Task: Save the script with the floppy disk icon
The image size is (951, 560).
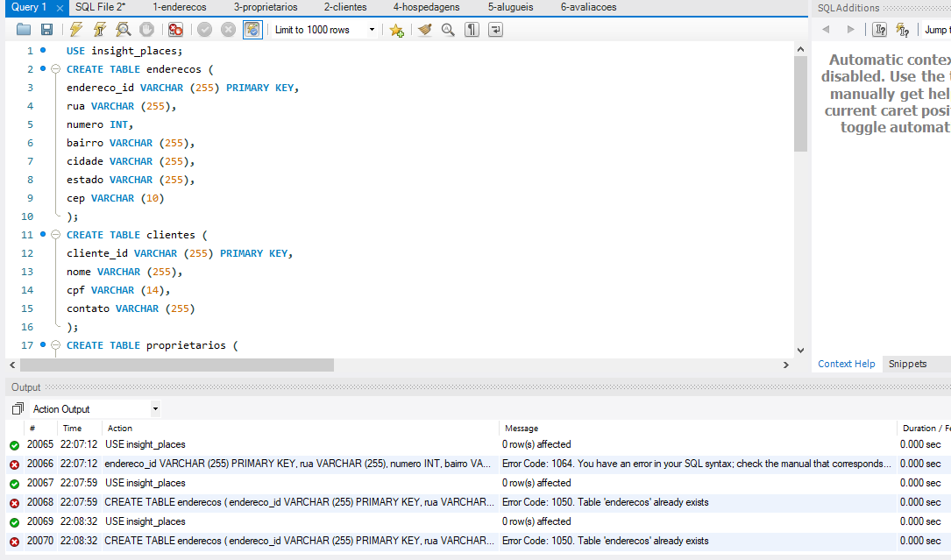Action: [46, 30]
